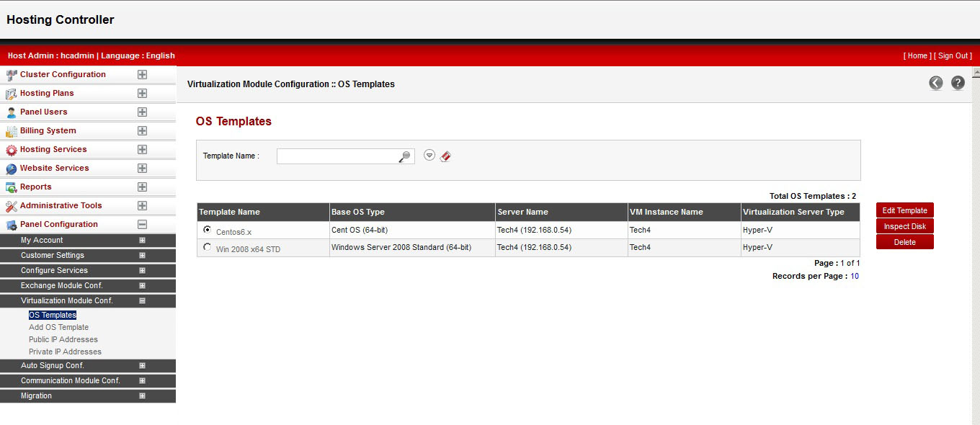Expand the Hosting Plans section
Viewport: 980px width, 425px height.
point(142,93)
